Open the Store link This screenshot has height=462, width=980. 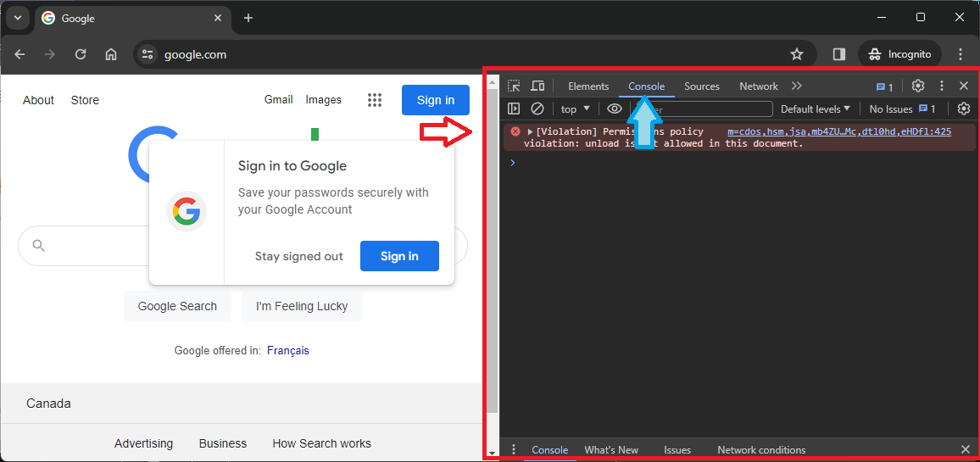point(85,100)
